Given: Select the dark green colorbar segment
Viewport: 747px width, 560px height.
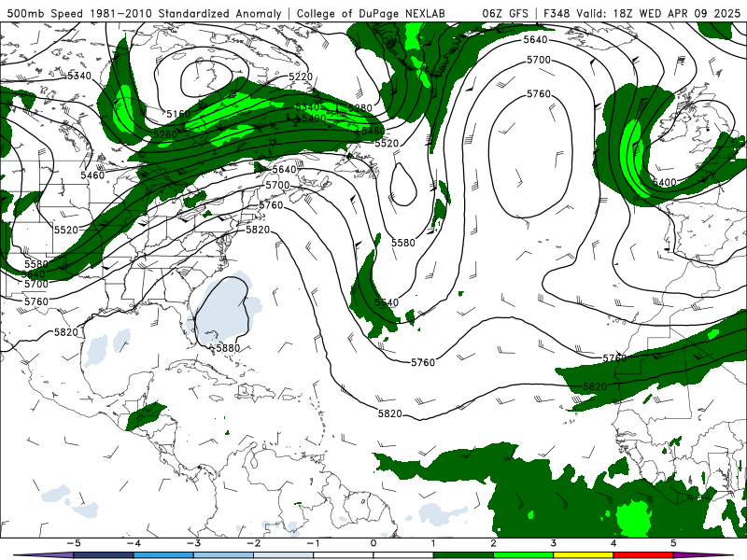Looking at the screenshot, I should point(463,555).
